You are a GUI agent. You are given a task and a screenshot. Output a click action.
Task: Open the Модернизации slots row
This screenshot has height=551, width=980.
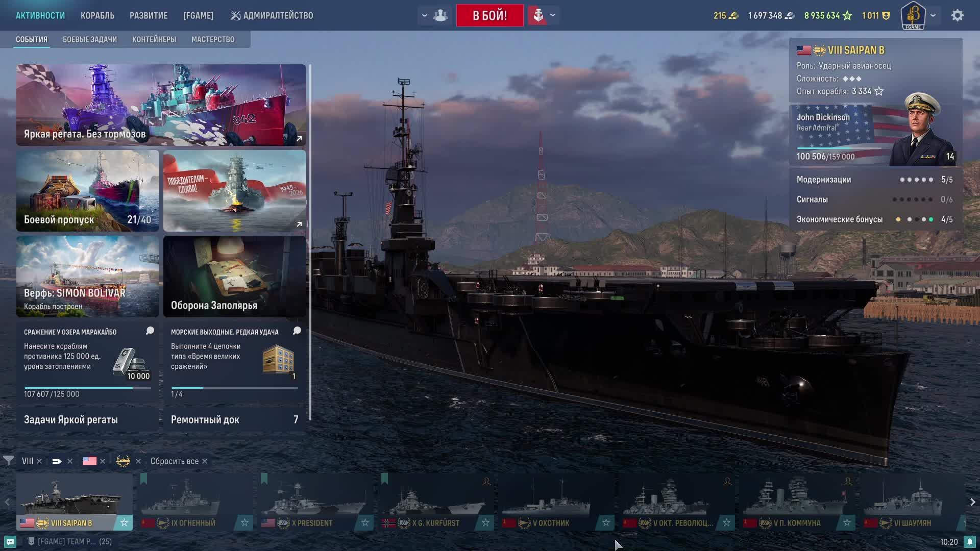[x=875, y=180]
